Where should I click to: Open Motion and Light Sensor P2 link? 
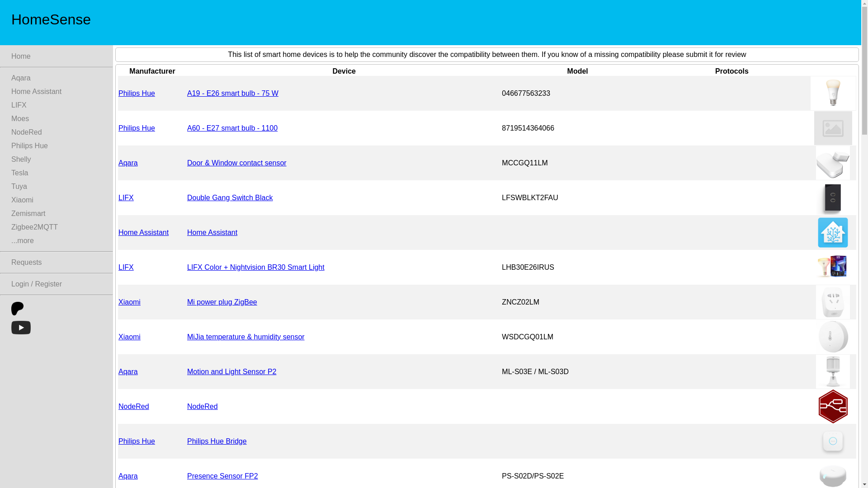[232, 372]
